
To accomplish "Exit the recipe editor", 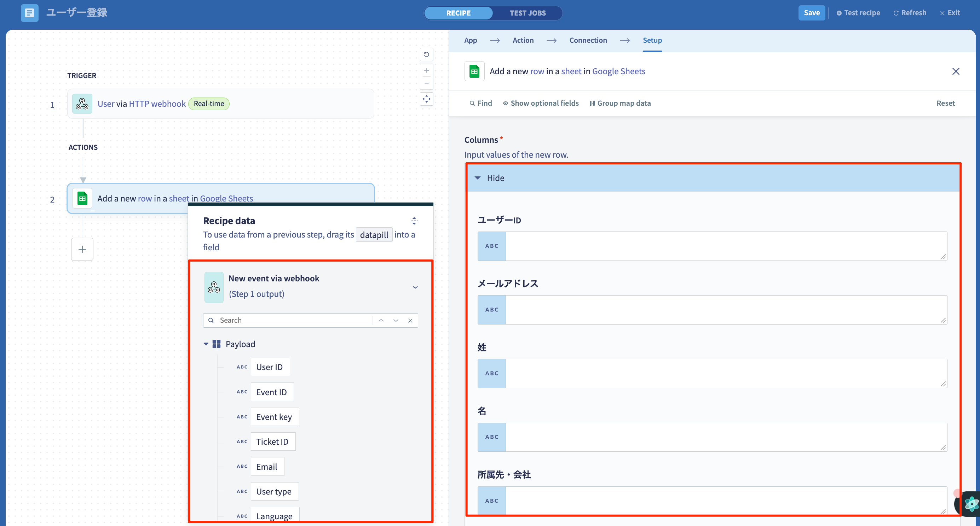I will 950,13.
